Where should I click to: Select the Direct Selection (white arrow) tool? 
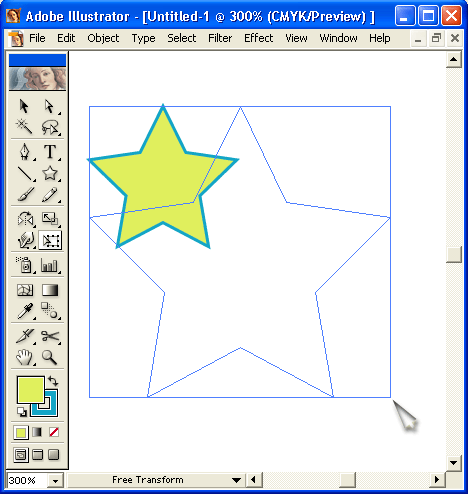tap(50, 107)
